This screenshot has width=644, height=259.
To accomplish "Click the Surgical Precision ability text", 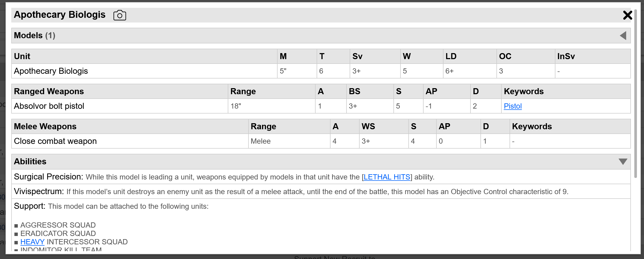I will 224,177.
